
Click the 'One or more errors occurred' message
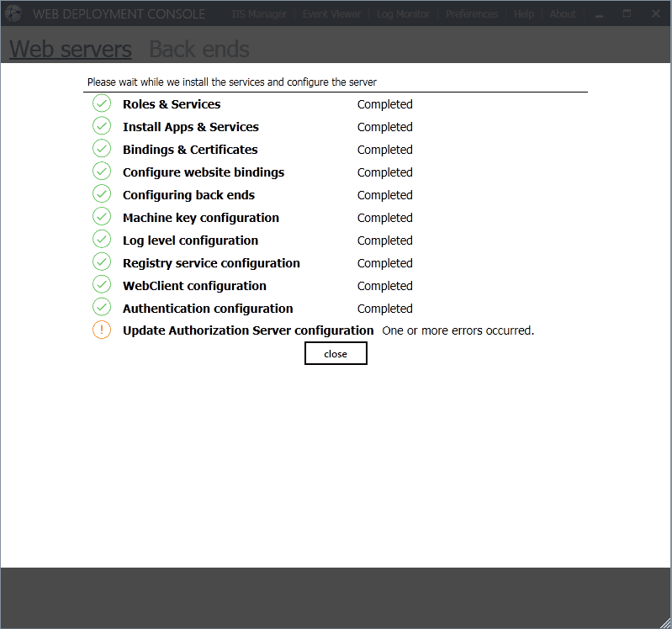pos(458,330)
